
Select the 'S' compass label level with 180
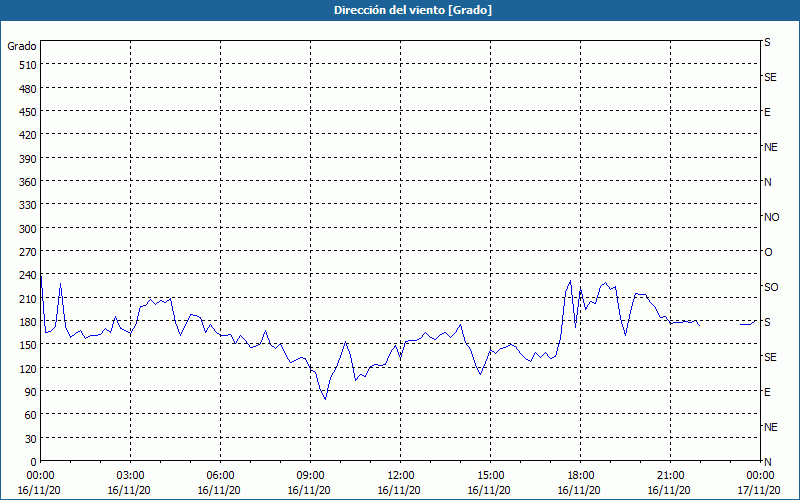tap(767, 322)
